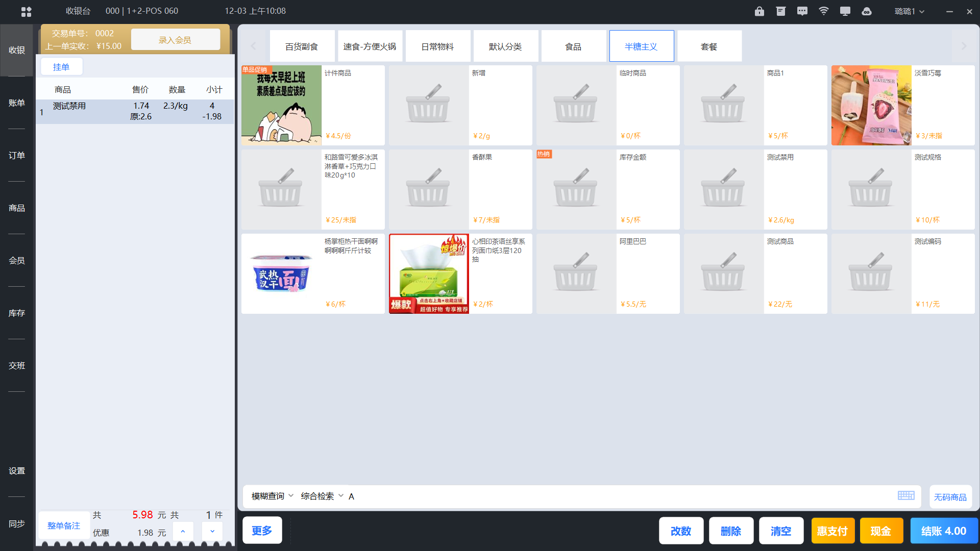This screenshot has height=551, width=980.
Task: Click the cloud sync link icon
Action: click(x=867, y=11)
